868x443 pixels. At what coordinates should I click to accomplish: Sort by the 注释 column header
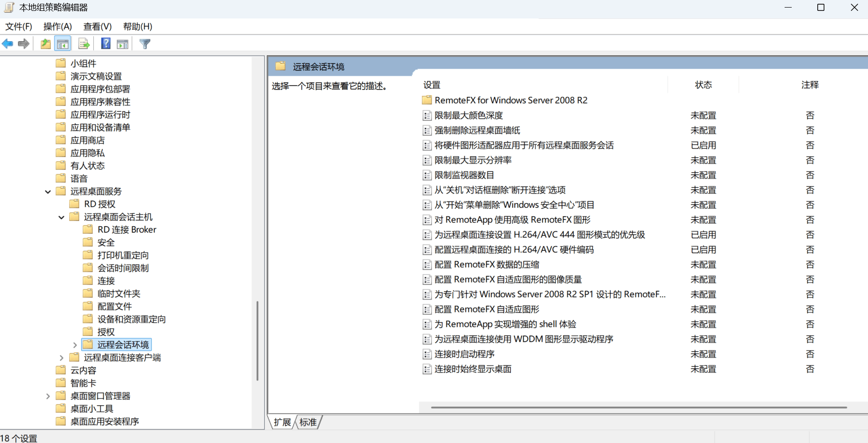(810, 85)
